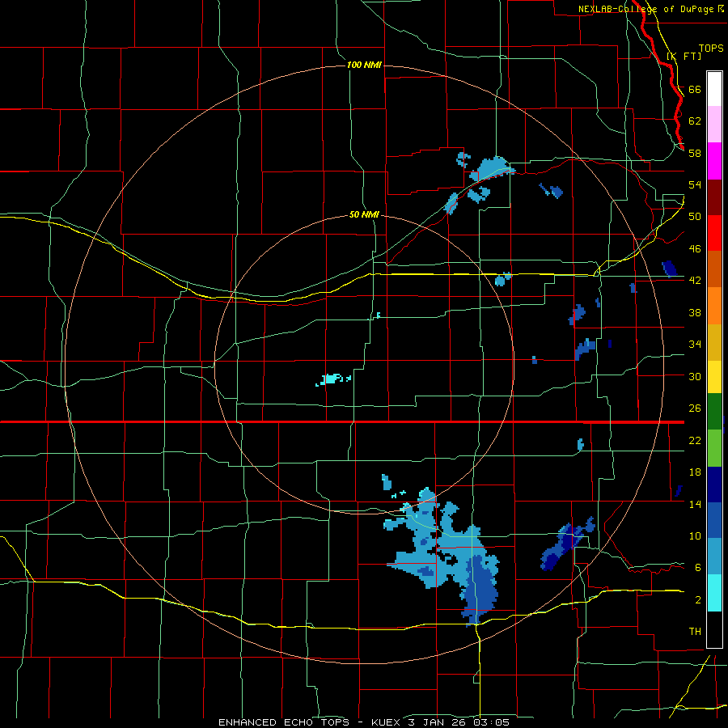Click the '100 NMI' range ring label
This screenshot has width=728, height=728.
[x=364, y=65]
